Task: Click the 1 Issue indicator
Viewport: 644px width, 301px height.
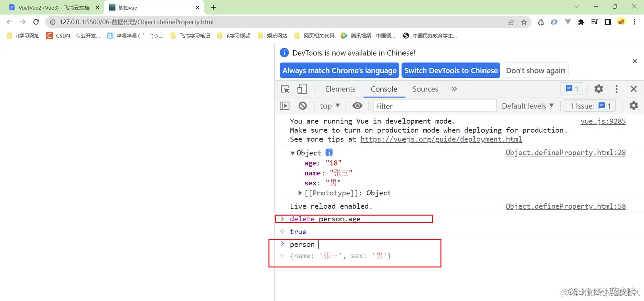Action: click(590, 106)
